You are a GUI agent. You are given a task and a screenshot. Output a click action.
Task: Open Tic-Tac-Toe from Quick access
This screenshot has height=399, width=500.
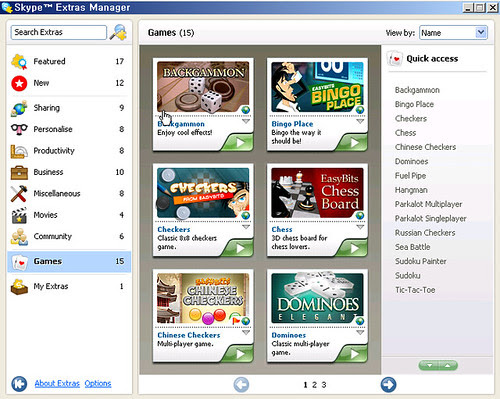click(x=415, y=290)
